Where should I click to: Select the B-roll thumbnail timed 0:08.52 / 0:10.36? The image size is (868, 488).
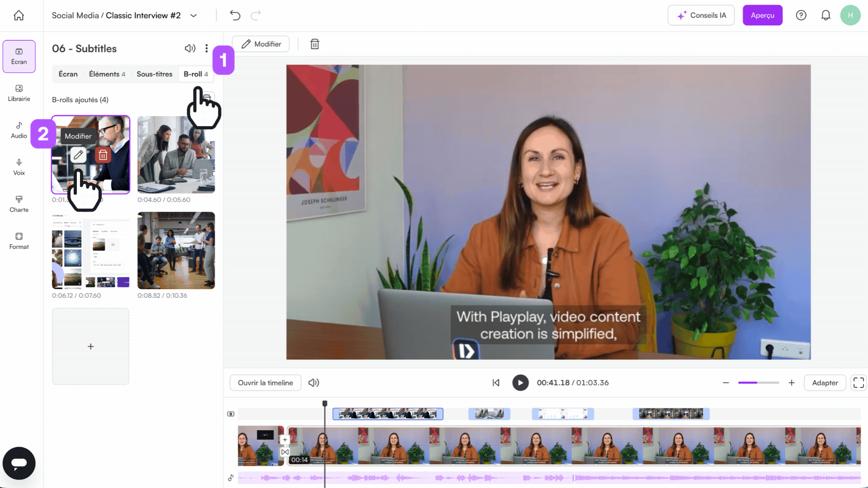coord(176,250)
